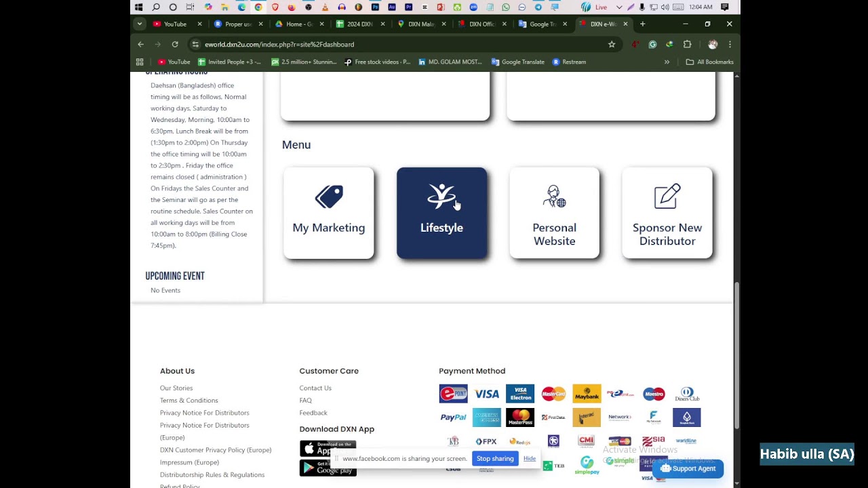Download DXN app on the App Store

click(x=328, y=449)
